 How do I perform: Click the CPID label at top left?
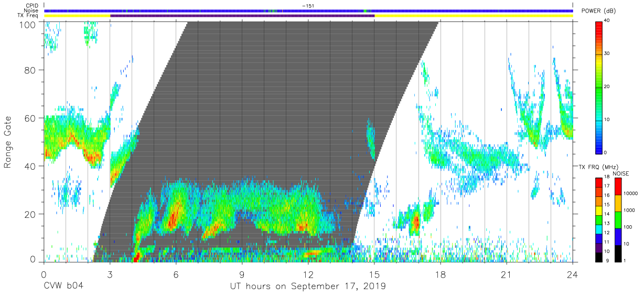[32, 5]
